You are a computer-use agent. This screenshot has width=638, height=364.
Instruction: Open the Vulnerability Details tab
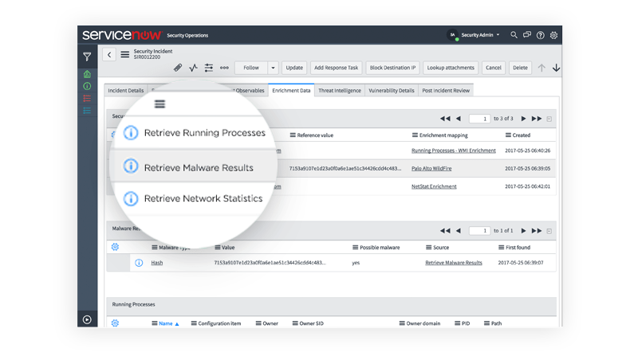[391, 91]
